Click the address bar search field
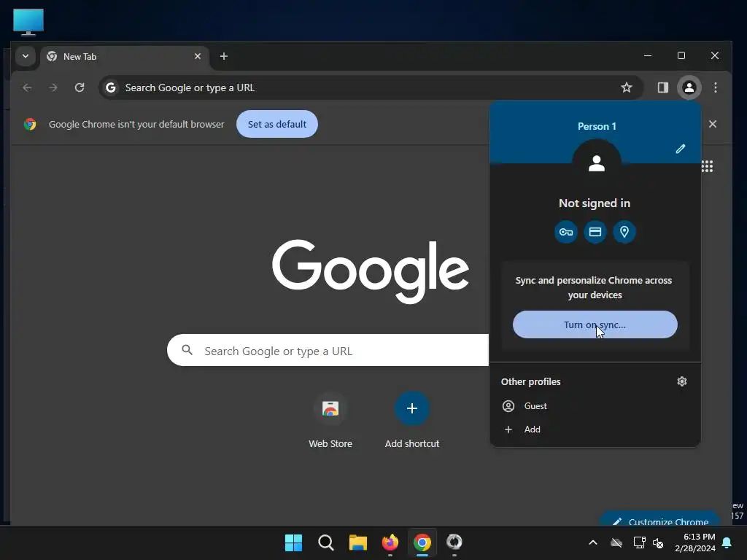 pyautogui.click(x=371, y=87)
